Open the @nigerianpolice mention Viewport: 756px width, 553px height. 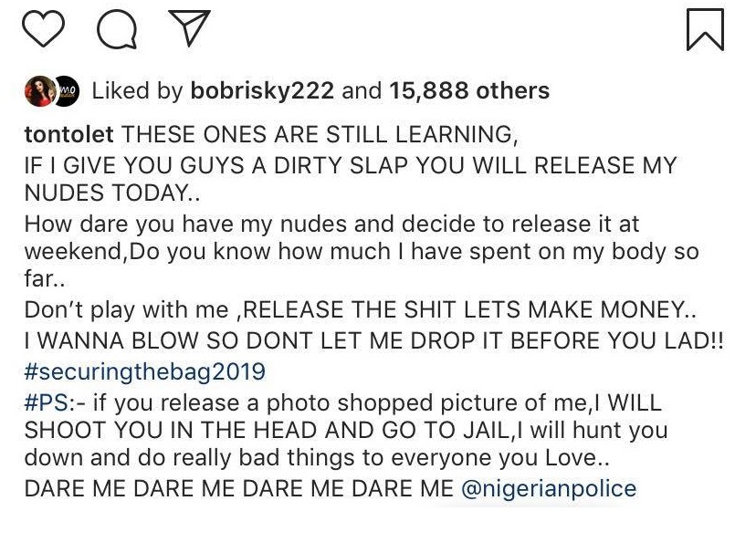(549, 488)
